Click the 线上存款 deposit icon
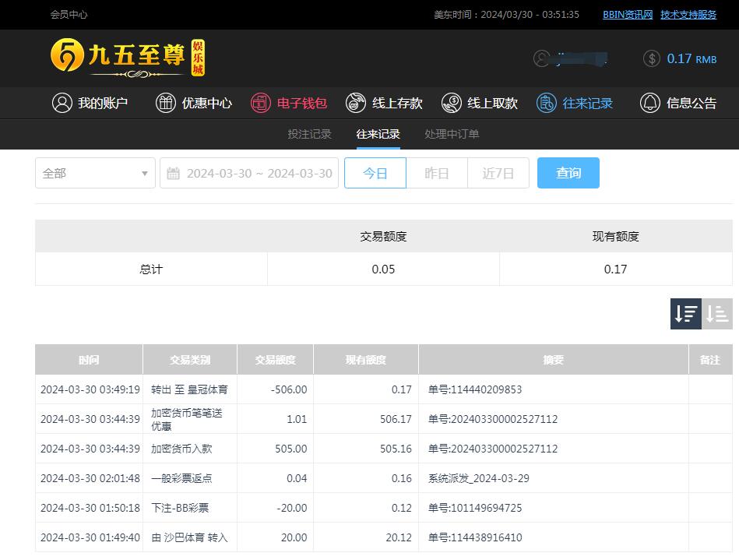Viewport: 739px width, 560px height. click(356, 103)
